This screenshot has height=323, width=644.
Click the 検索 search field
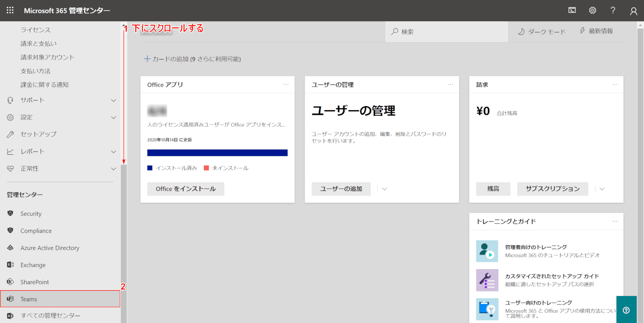pyautogui.click(x=447, y=32)
